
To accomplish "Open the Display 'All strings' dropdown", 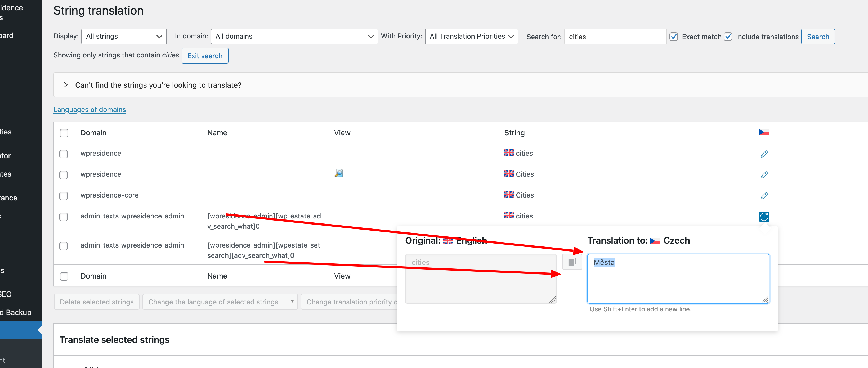I will (124, 36).
